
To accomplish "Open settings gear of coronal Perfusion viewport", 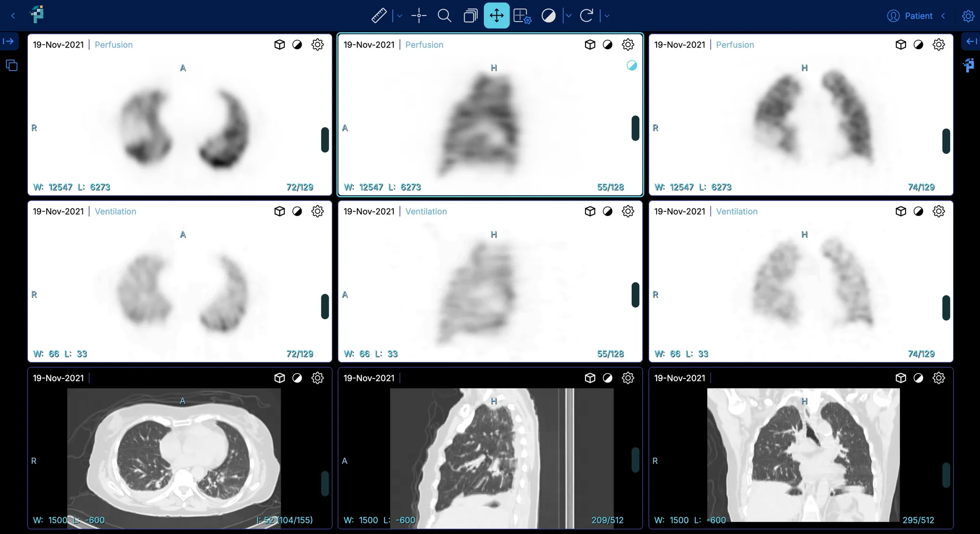I will tap(939, 45).
